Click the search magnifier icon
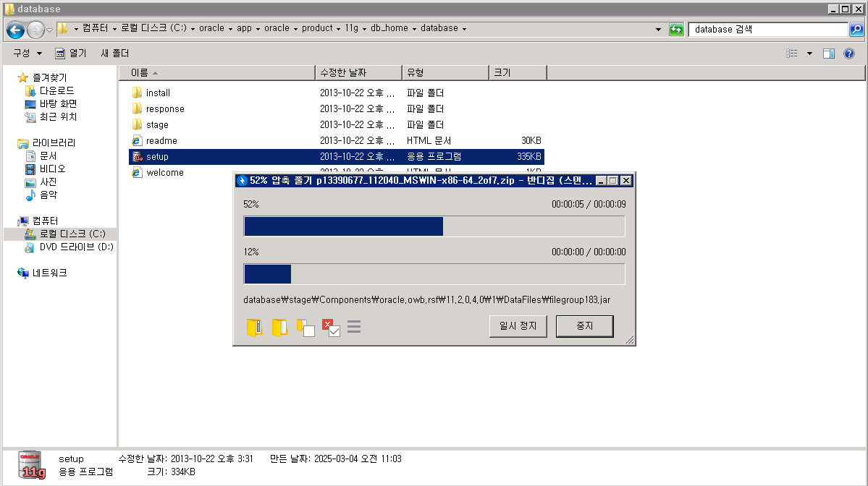The height and width of the screenshot is (486, 868). [x=856, y=30]
